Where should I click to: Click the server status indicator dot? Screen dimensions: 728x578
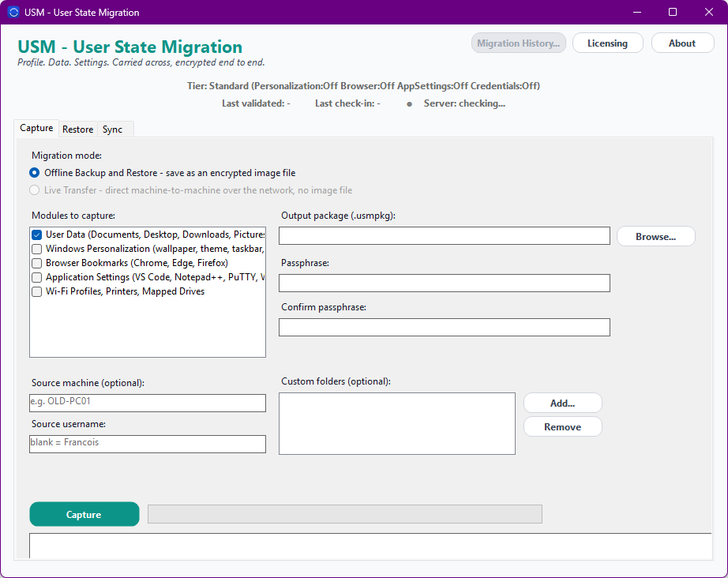(409, 104)
